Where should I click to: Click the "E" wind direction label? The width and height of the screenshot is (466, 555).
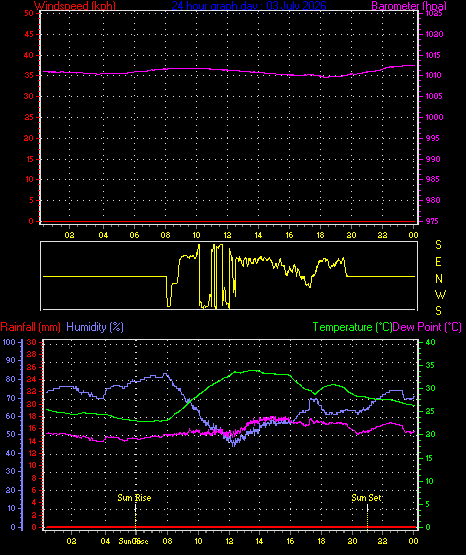point(438,262)
